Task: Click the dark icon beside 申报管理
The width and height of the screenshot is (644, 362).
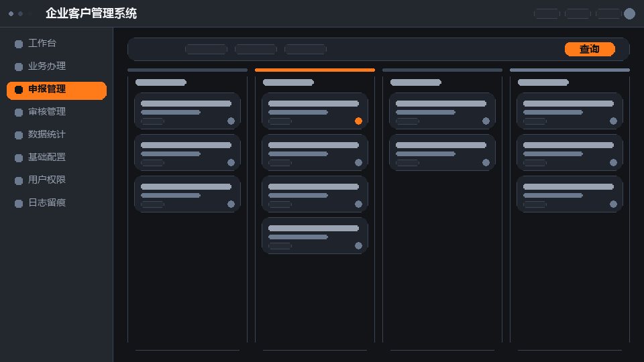Action: coord(19,89)
